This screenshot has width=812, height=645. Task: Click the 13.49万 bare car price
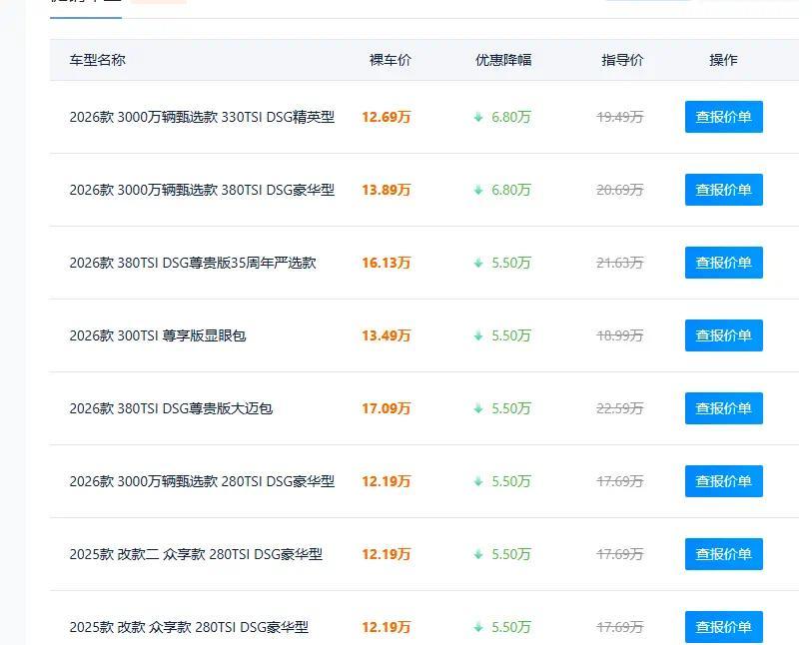[386, 335]
